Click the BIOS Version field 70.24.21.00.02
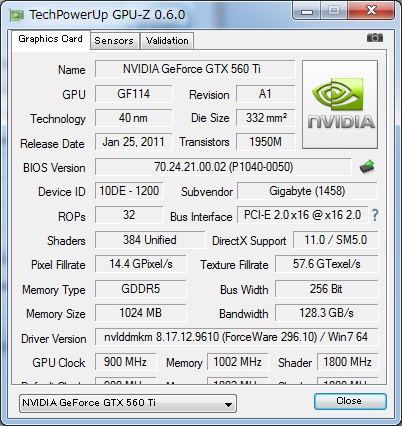Viewport: 402px width, 426px height. coord(223,167)
